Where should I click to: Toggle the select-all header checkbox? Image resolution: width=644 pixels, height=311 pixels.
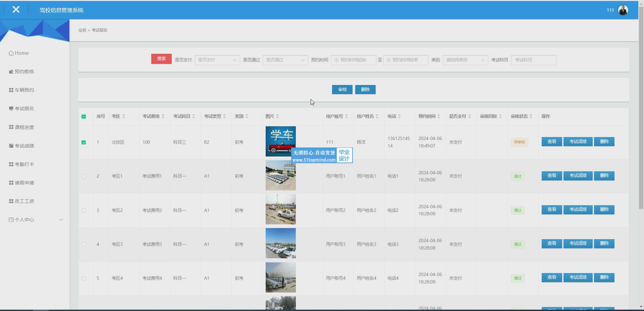(84, 117)
